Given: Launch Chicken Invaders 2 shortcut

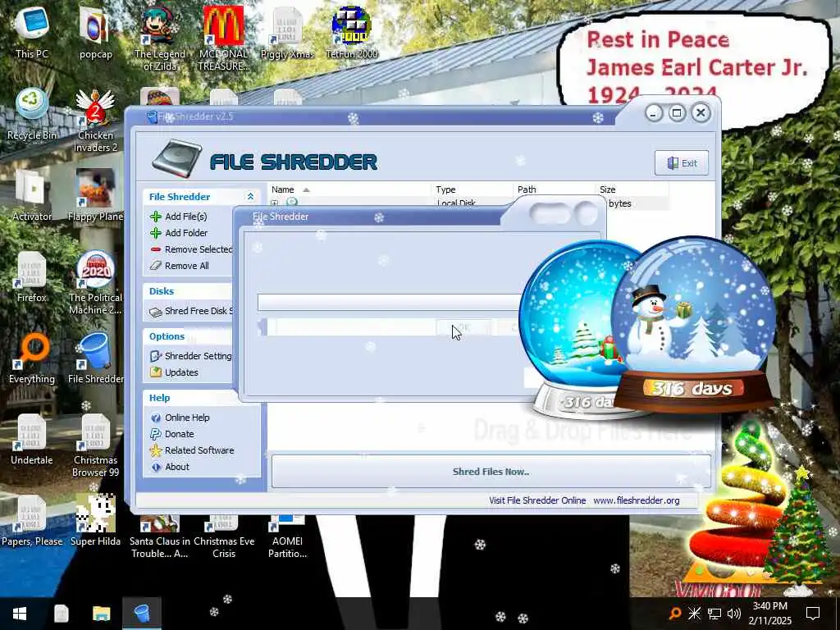Looking at the screenshot, I should (x=95, y=120).
